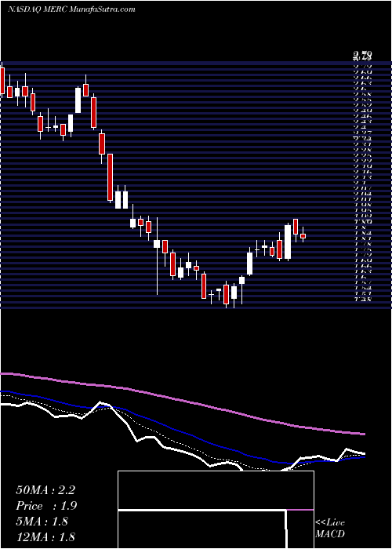Click the purple 50MA moving average line
The image size is (392, 549).
183,401
